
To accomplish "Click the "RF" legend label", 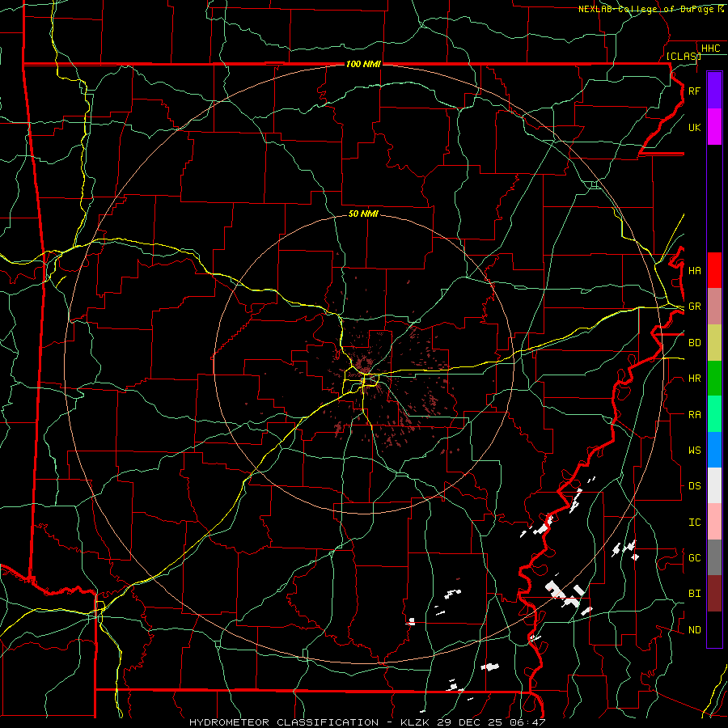I will [x=694, y=91].
